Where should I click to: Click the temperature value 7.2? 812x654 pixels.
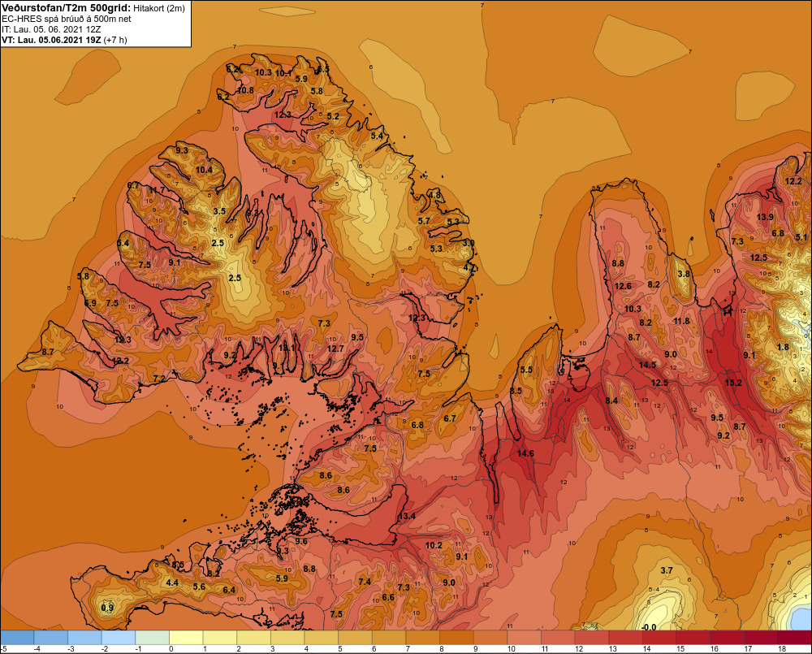pos(159,379)
